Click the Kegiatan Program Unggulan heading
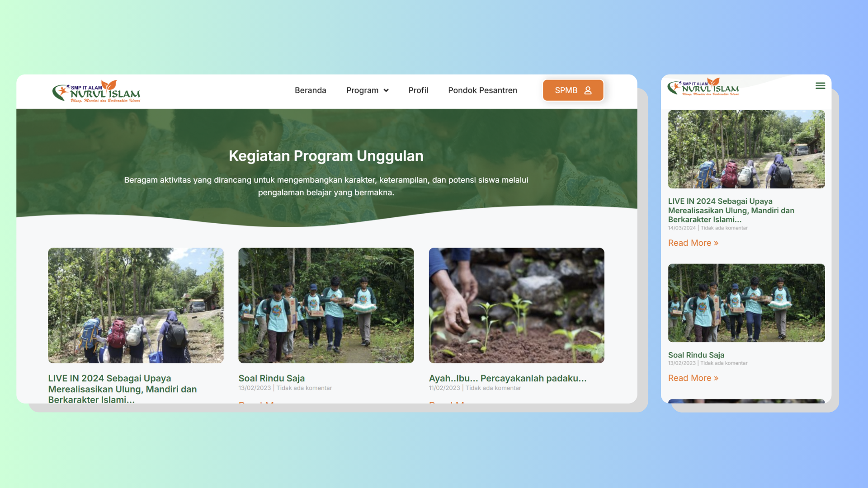The height and width of the screenshot is (488, 868). (326, 156)
